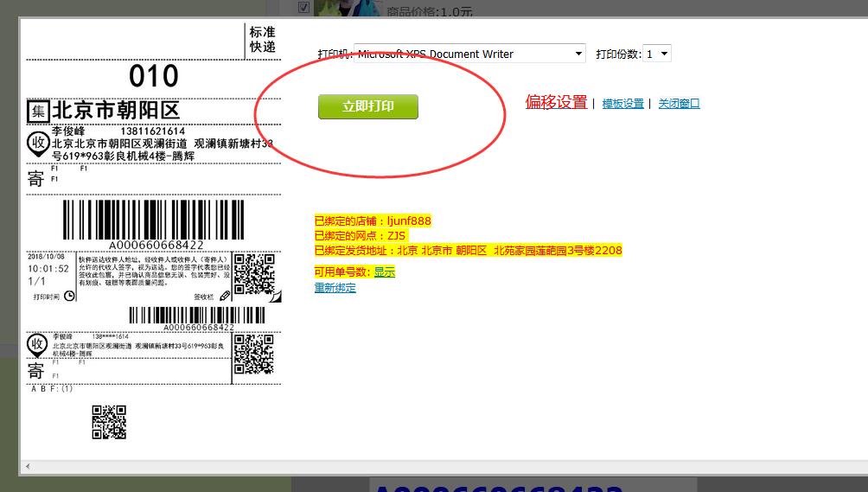Toggle the checkbox above the print dialog

point(303,7)
